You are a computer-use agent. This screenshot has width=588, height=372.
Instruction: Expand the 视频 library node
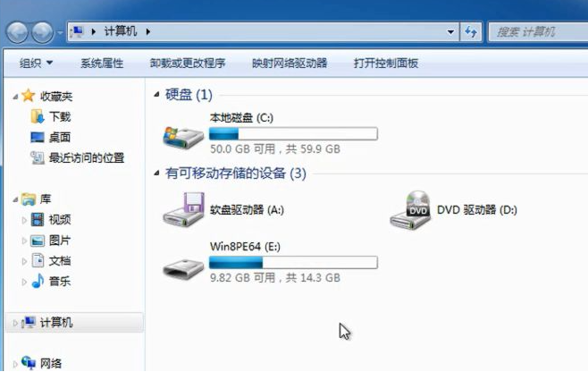pyautogui.click(x=24, y=220)
